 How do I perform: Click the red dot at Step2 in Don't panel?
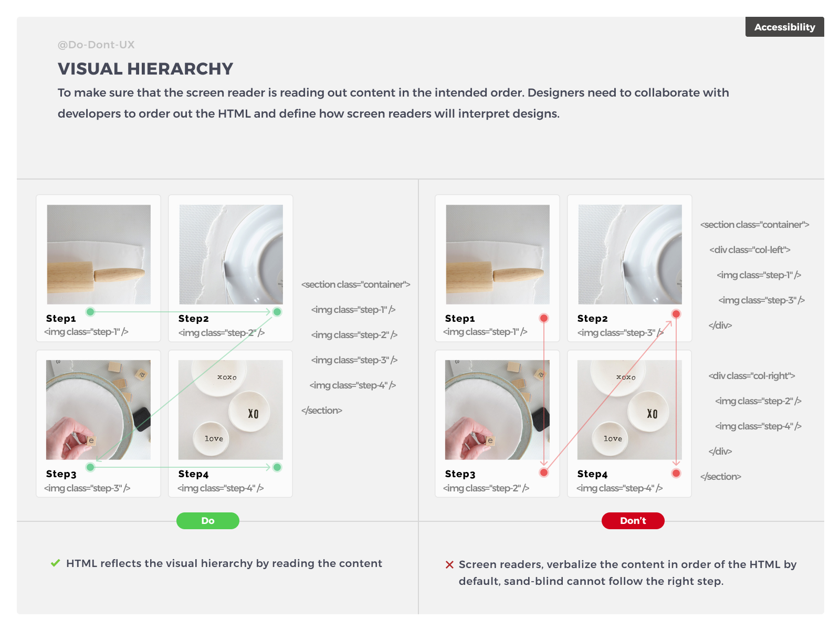pyautogui.click(x=676, y=314)
